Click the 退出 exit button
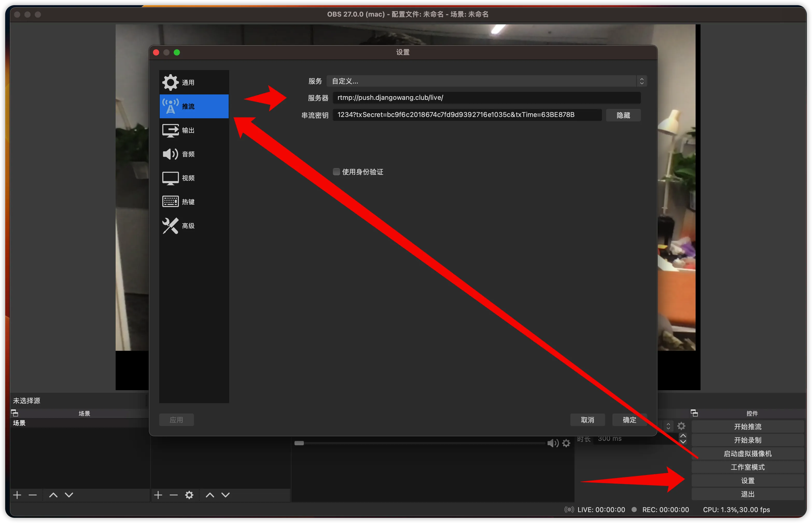 pos(747,494)
